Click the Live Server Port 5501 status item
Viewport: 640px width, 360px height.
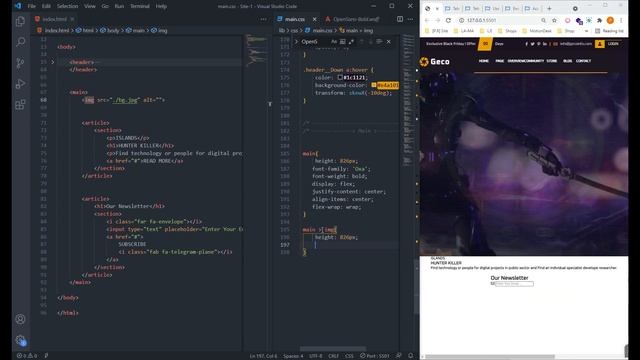[375, 356]
